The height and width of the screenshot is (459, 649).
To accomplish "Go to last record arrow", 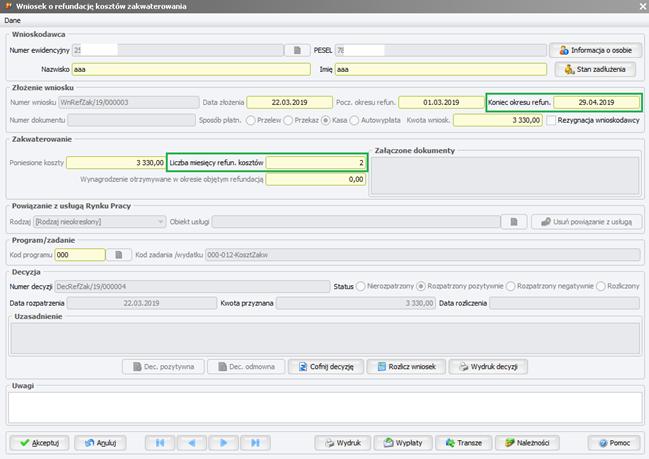I will (255, 443).
